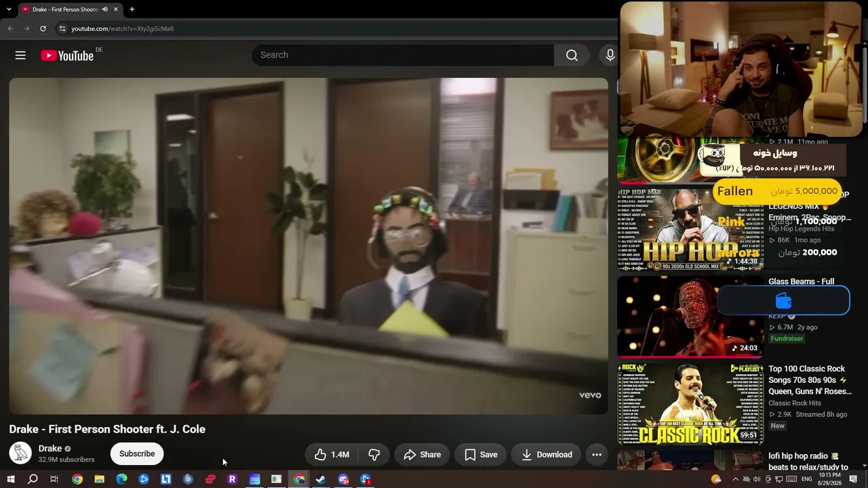The image size is (868, 488).
Task: Like the video with thumbs up
Action: 332,455
